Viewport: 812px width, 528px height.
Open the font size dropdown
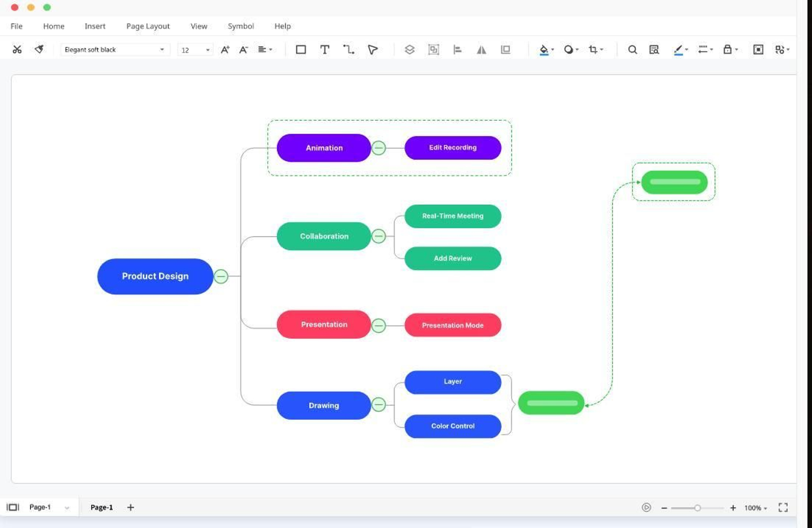[207, 49]
